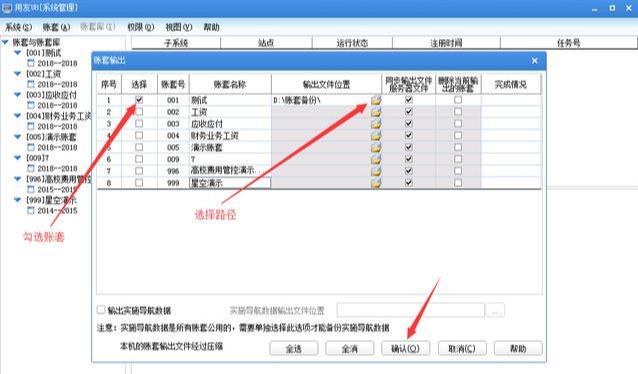Collapse the [002]工资 tree node
638x374 pixels.
pos(17,74)
